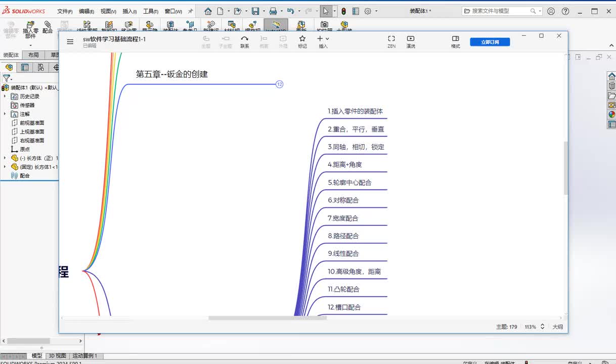Open the 窗口 (Window) menu
Image resolution: width=616 pixels, height=364 pixels.
[173, 11]
